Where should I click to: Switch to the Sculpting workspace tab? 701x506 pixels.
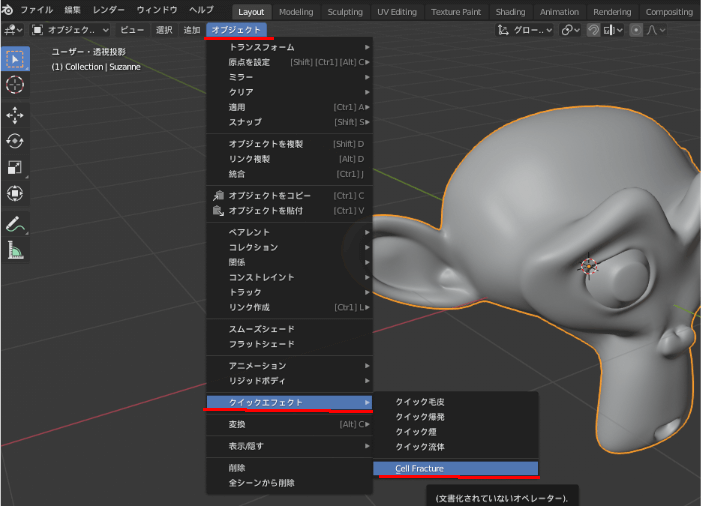pos(345,12)
